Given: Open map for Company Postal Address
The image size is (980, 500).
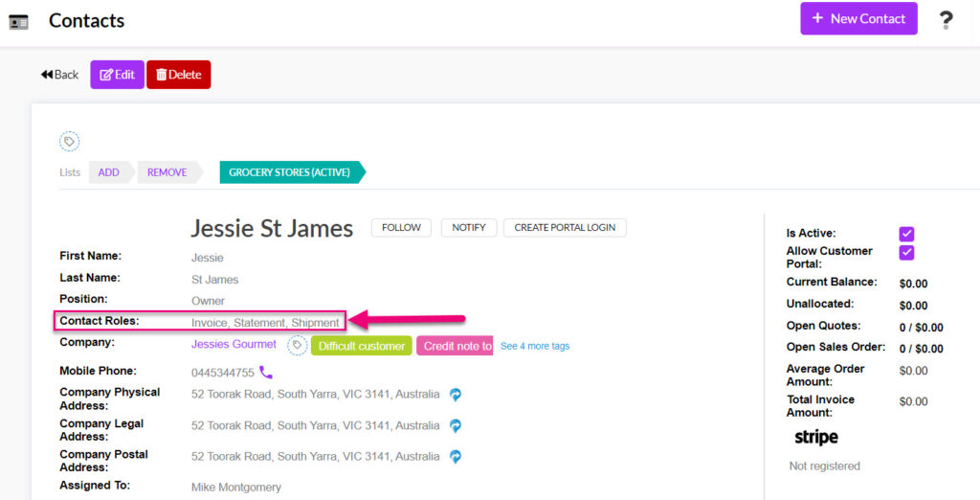Looking at the screenshot, I should [456, 456].
